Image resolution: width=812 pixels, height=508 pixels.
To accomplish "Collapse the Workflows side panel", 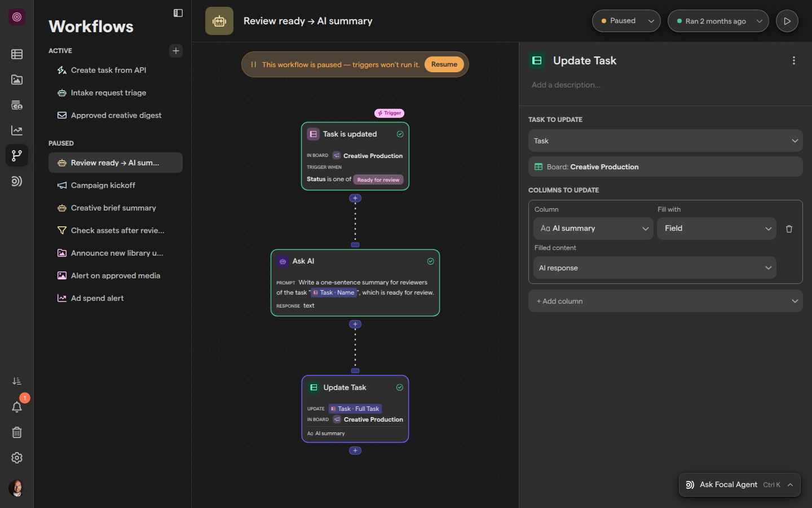I will [178, 13].
